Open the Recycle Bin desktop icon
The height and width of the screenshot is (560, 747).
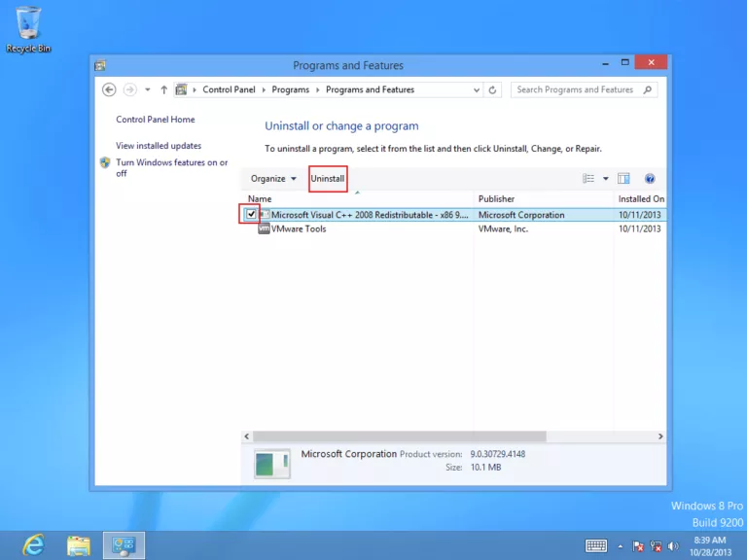(28, 29)
